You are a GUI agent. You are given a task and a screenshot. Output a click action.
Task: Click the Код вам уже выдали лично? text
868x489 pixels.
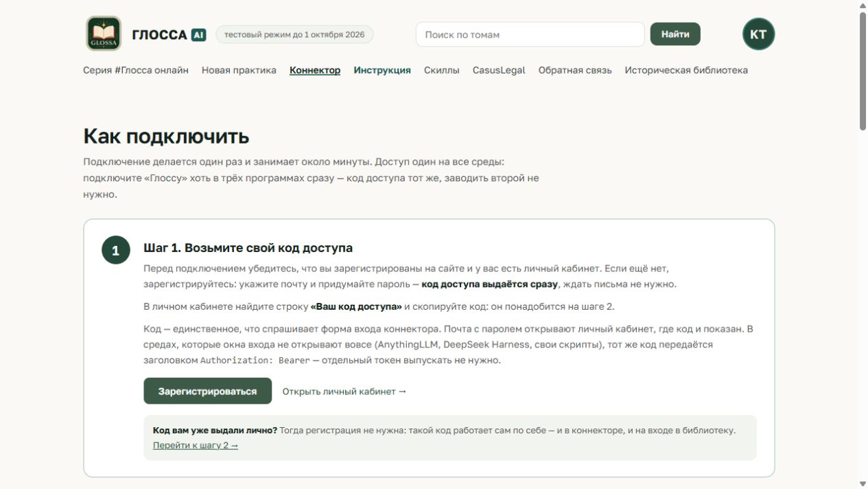(x=215, y=431)
